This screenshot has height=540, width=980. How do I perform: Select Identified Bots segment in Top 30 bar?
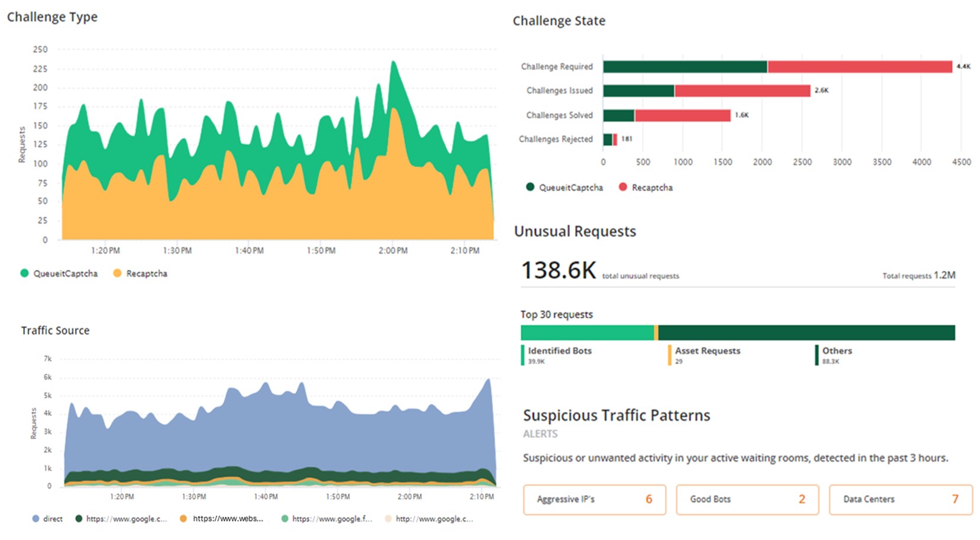pyautogui.click(x=587, y=332)
